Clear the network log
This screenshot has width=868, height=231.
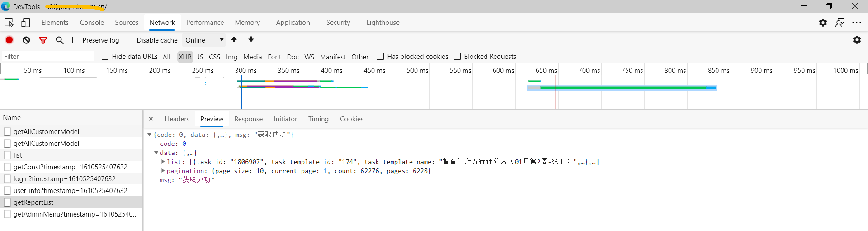26,40
